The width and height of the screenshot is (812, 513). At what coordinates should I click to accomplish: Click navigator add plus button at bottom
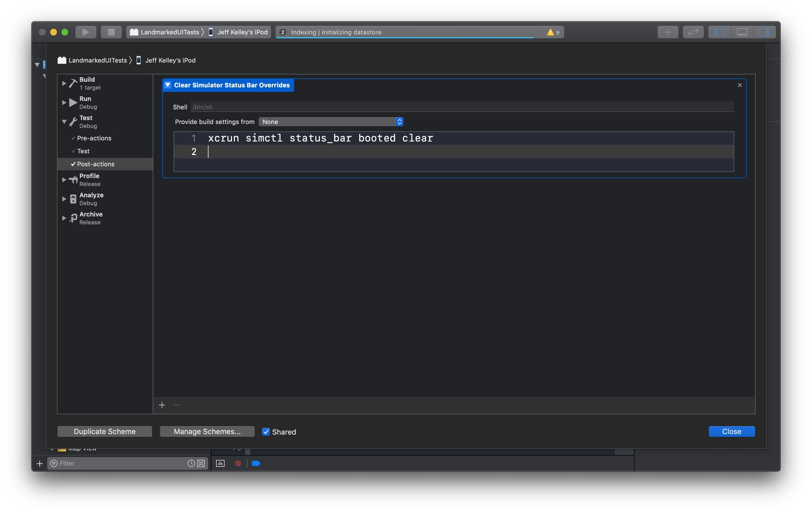[39, 463]
